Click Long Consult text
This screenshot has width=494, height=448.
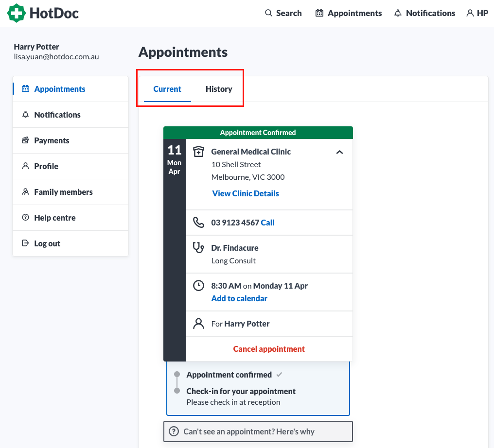point(233,260)
